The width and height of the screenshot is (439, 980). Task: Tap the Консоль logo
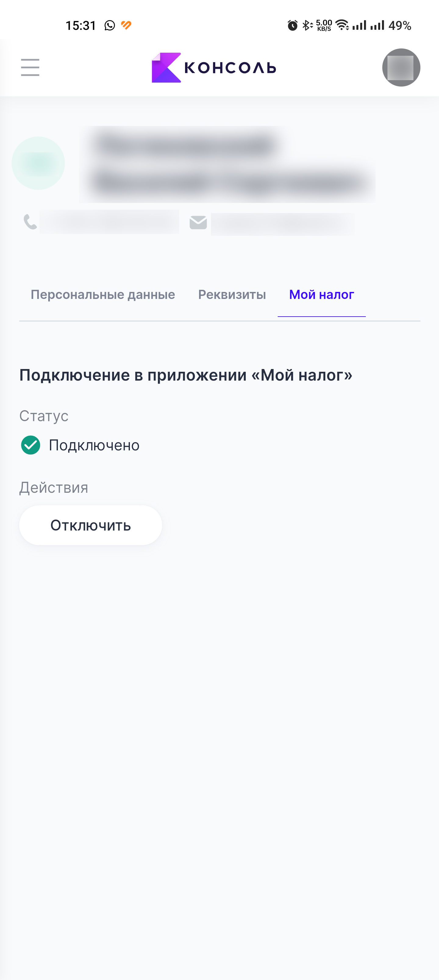coord(214,67)
